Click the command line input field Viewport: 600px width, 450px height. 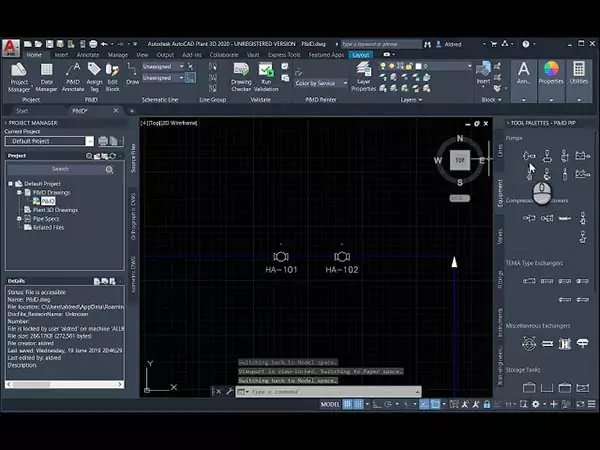coord(328,392)
